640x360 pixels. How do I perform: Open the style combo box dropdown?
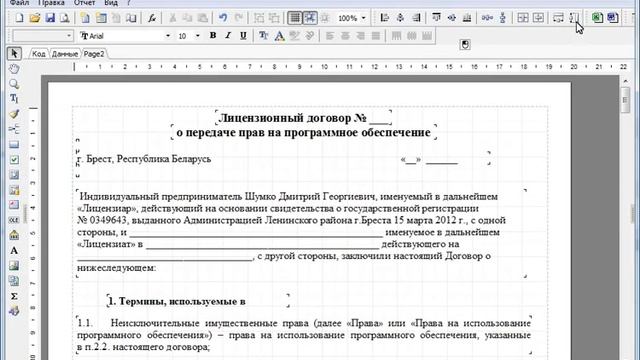pos(69,36)
